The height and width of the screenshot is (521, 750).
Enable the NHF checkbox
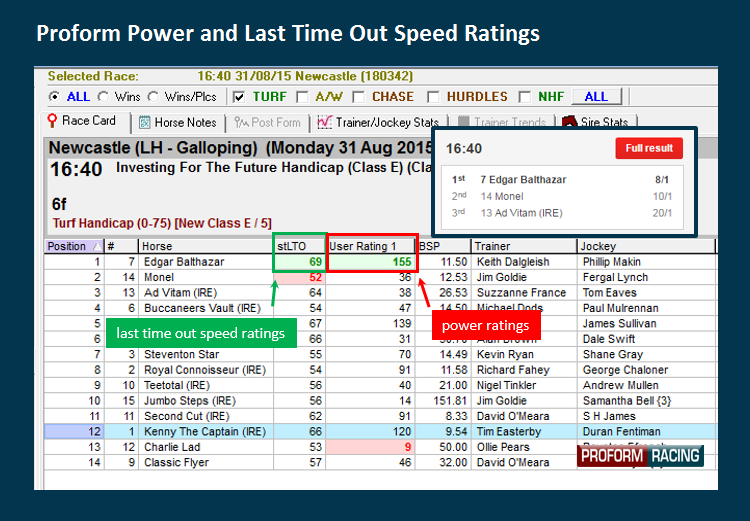coord(525,97)
